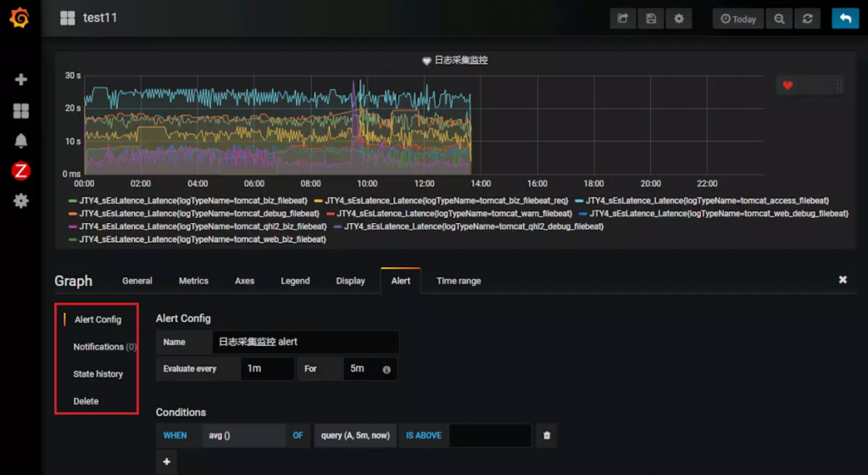Open dashboard settings gear in top bar
The image size is (868, 475).
(679, 19)
